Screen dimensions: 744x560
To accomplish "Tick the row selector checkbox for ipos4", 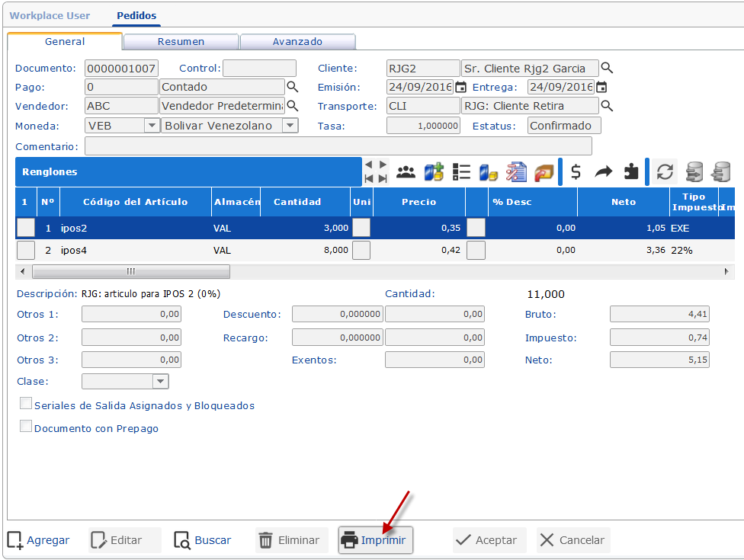I will tap(26, 250).
